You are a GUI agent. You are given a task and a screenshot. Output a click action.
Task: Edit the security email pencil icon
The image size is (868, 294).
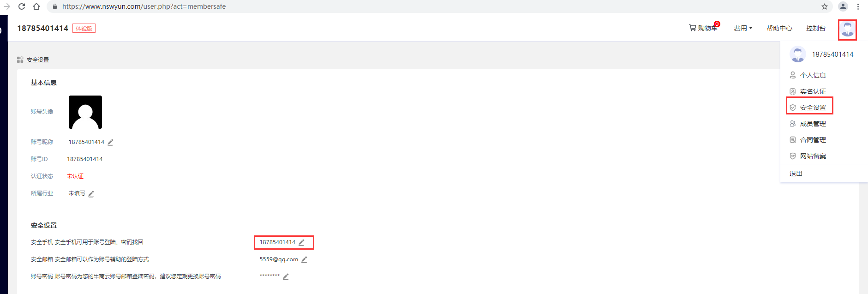tap(304, 260)
